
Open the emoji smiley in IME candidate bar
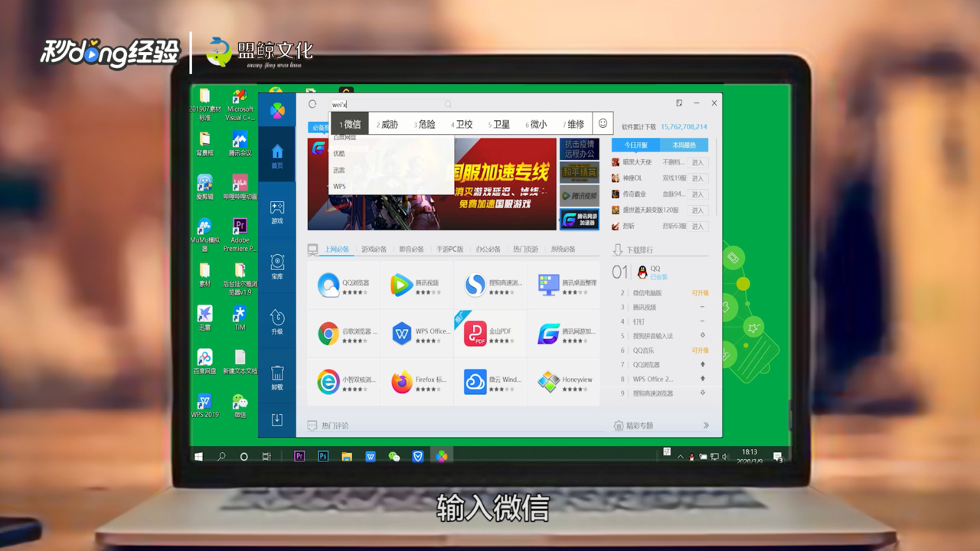[x=603, y=123]
